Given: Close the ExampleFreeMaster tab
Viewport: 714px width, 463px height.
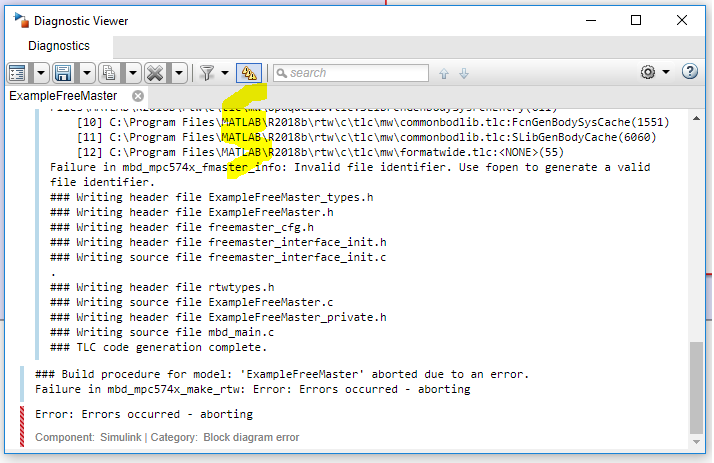Looking at the screenshot, I should tap(138, 96).
